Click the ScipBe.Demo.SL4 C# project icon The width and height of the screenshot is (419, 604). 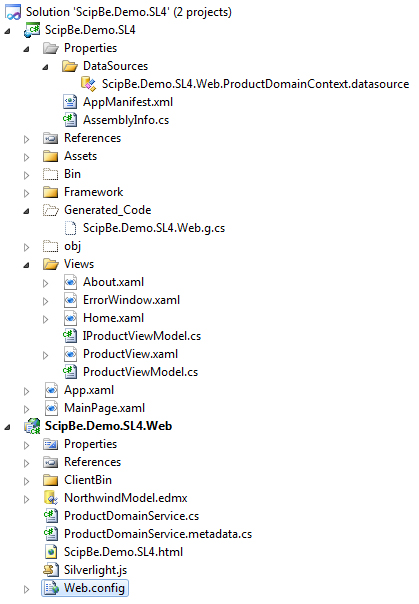[x=32, y=30]
